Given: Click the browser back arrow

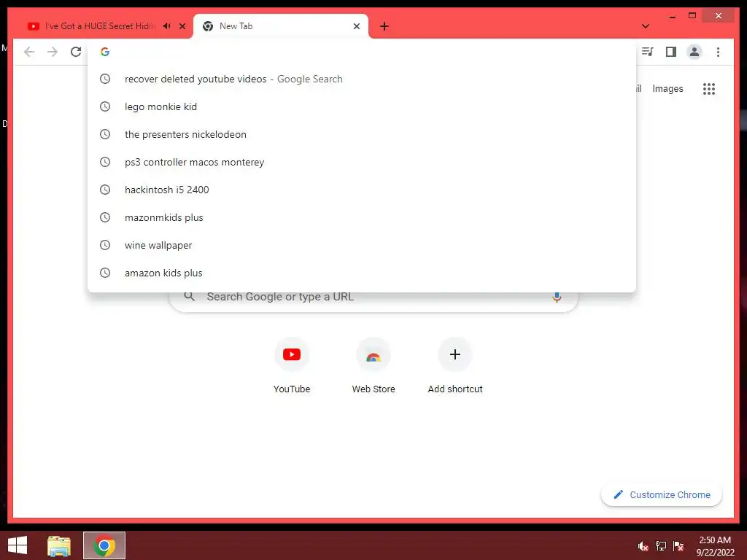Looking at the screenshot, I should tap(29, 52).
